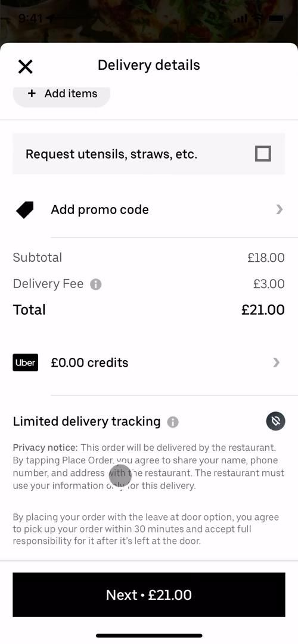Expand the credits chevron arrow
The width and height of the screenshot is (298, 644).
click(x=276, y=363)
